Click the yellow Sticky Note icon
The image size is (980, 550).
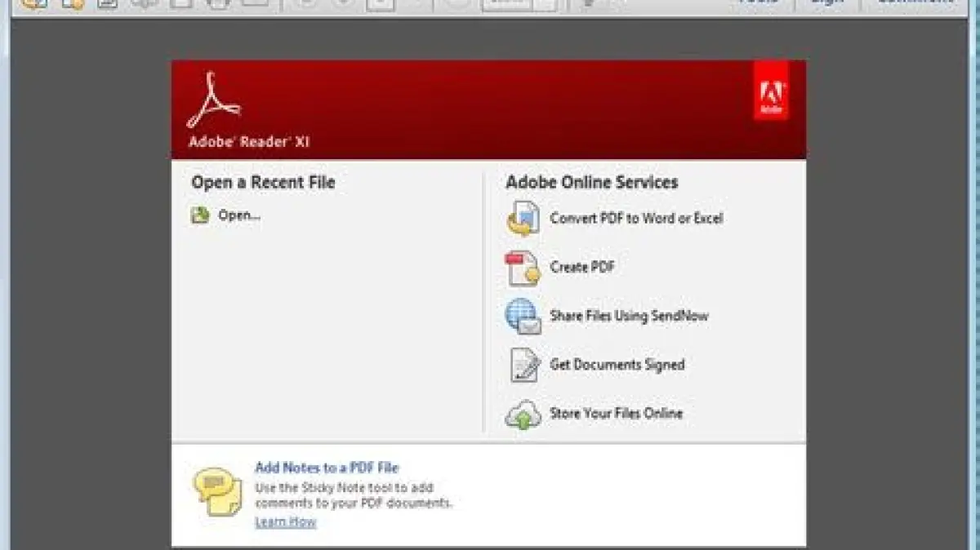(x=217, y=491)
